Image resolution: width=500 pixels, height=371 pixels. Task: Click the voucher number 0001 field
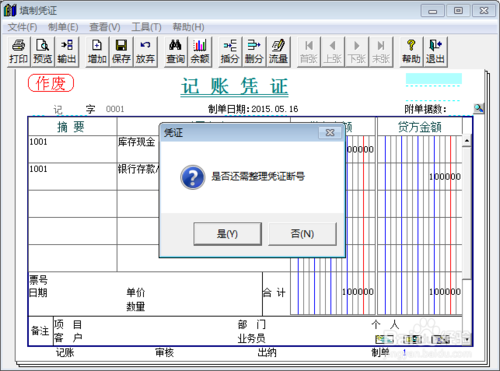point(115,109)
